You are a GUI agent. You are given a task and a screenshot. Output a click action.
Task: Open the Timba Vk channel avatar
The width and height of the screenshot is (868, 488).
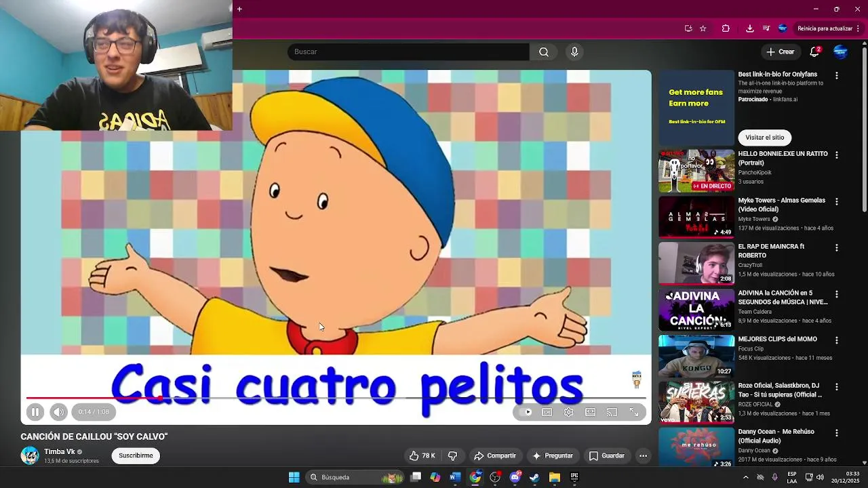coord(30,455)
